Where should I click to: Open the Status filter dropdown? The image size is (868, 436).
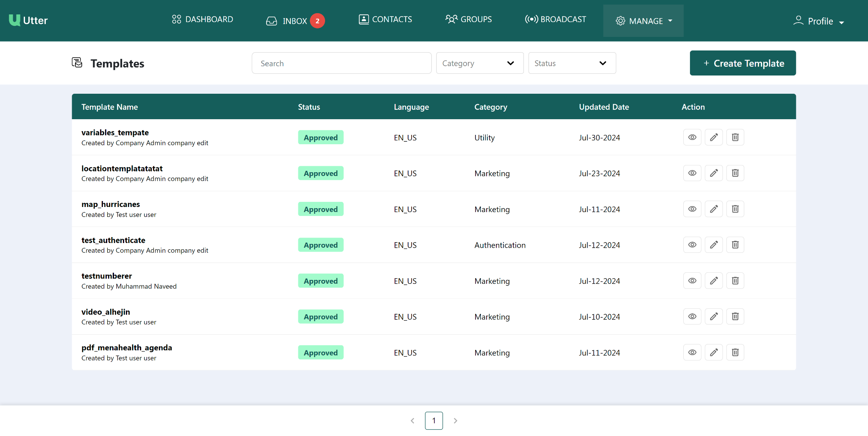pos(572,63)
